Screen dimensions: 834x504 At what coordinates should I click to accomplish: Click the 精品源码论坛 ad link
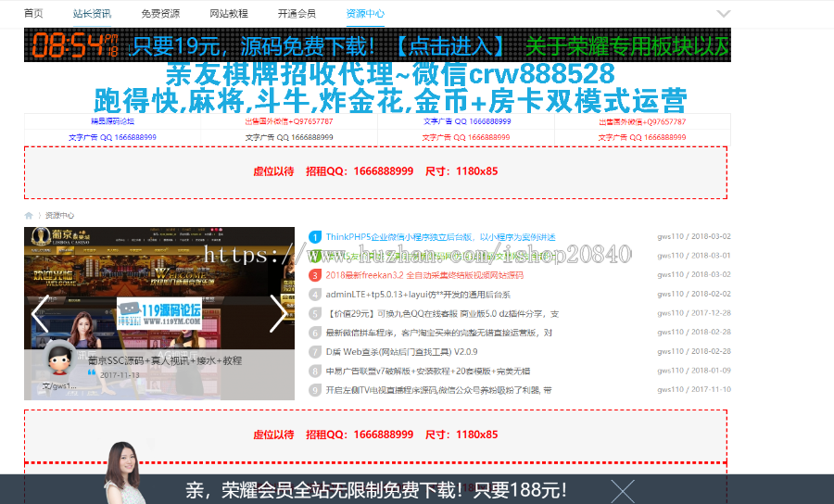click(x=112, y=121)
